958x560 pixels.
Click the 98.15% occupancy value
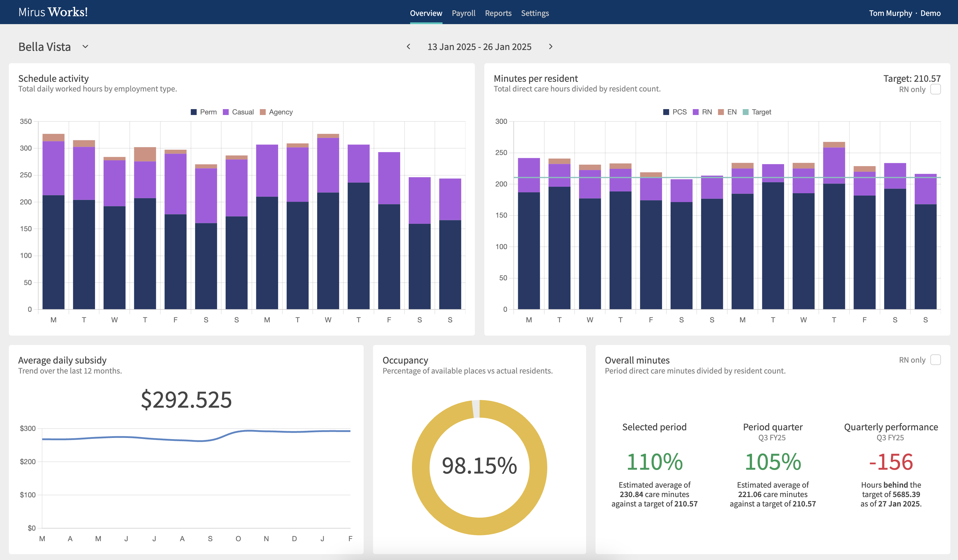479,465
